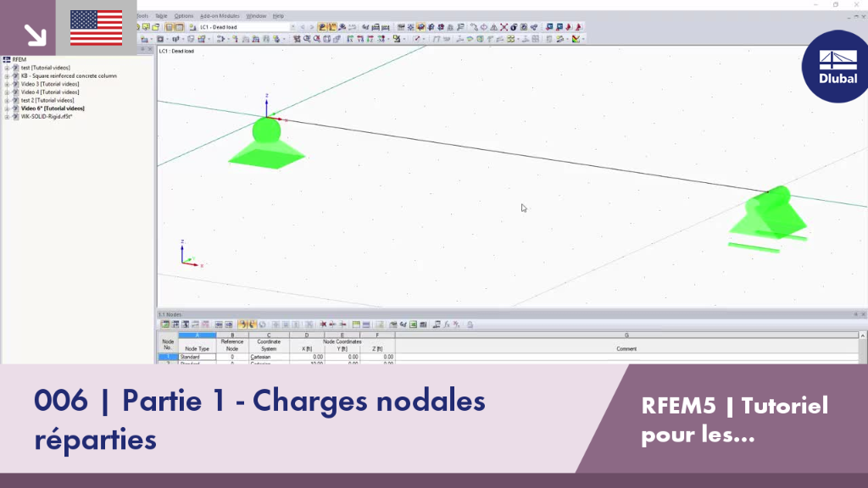868x488 pixels.
Task: Expand the Video 6* tree node
Action: tap(7, 108)
